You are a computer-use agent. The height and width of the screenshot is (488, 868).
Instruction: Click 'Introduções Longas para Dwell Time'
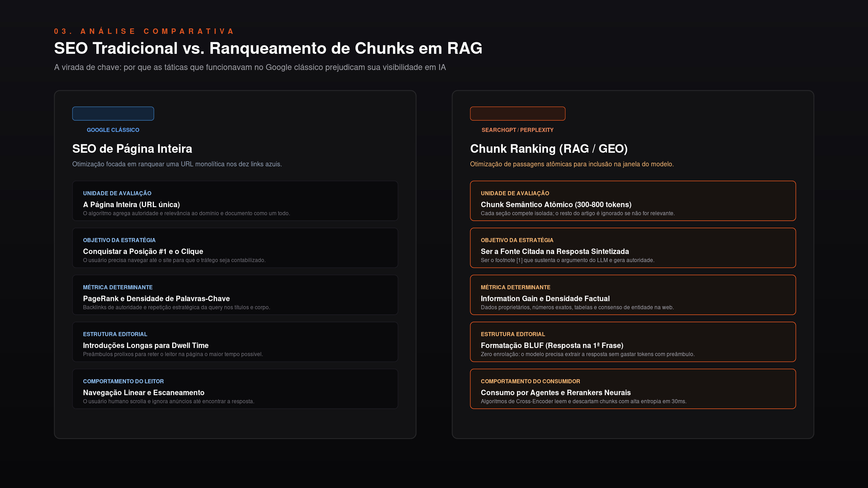pos(146,345)
